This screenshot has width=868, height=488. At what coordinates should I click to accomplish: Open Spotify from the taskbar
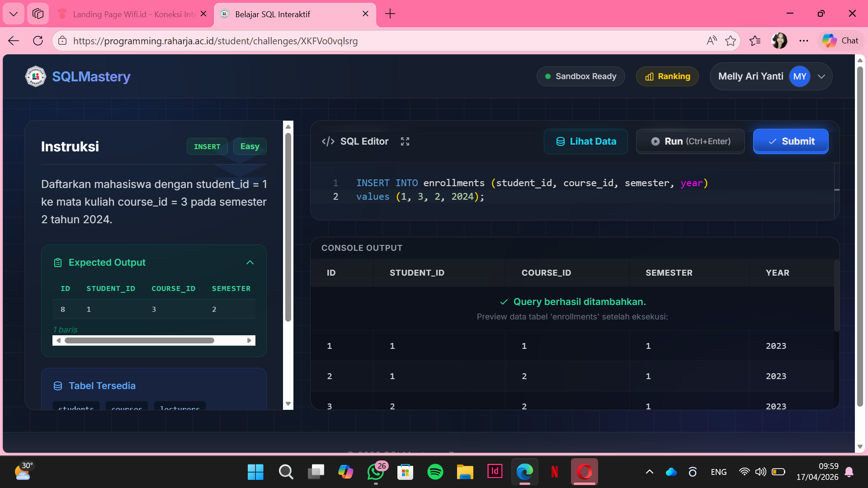435,472
